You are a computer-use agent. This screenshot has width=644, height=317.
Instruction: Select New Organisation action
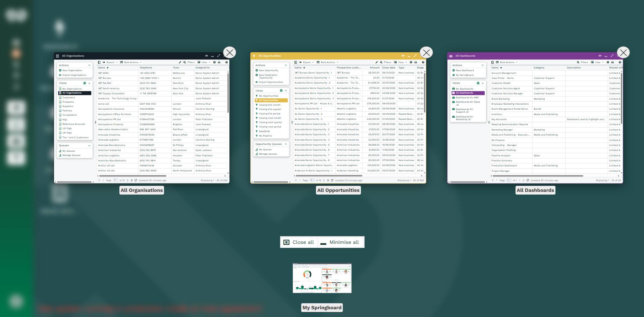tap(70, 70)
